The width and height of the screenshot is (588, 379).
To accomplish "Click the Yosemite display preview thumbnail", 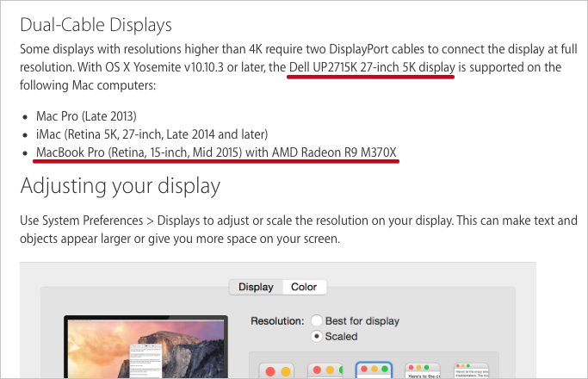I will [145, 347].
